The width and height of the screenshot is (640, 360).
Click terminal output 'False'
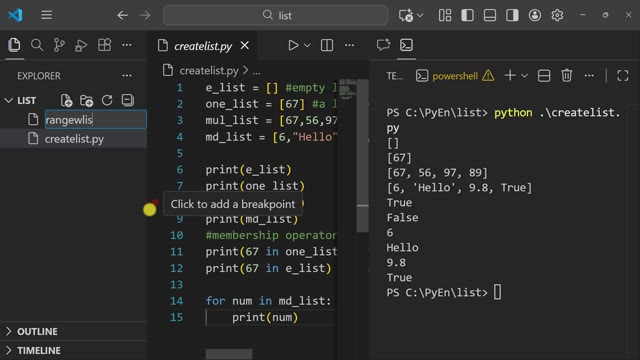402,218
